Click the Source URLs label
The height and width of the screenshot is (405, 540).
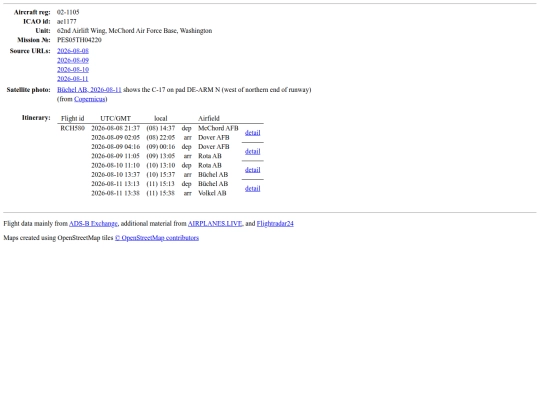coord(30,51)
